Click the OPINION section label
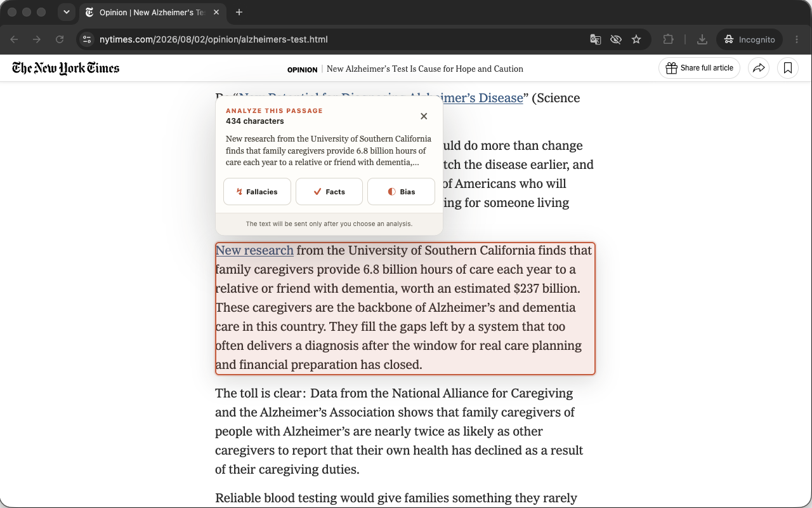Viewport: 812px width, 508px height. tap(302, 69)
